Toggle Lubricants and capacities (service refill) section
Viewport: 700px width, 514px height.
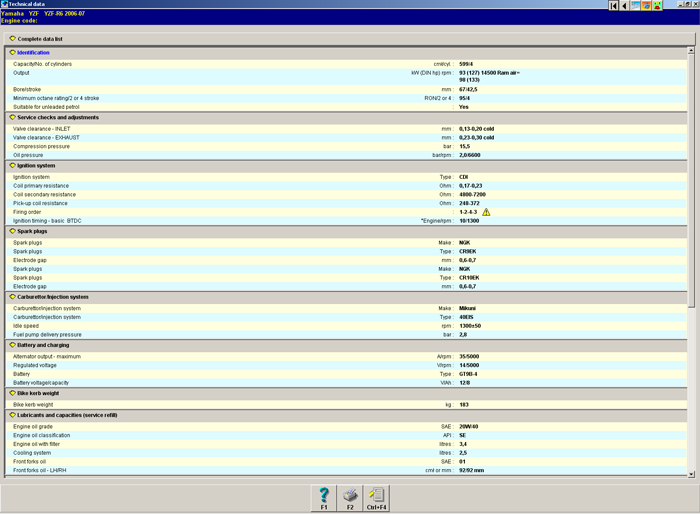point(13,414)
